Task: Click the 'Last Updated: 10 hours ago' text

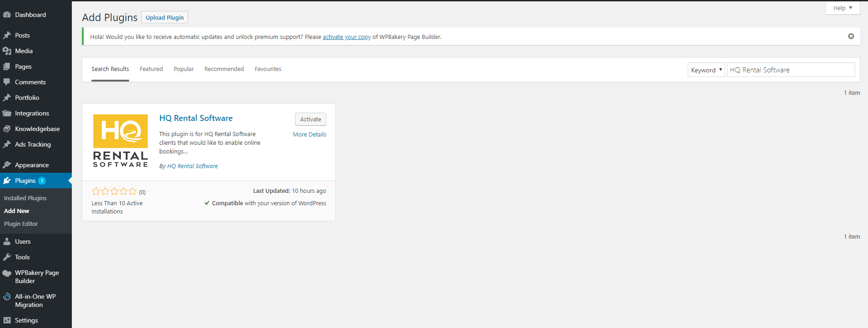Action: tap(290, 191)
